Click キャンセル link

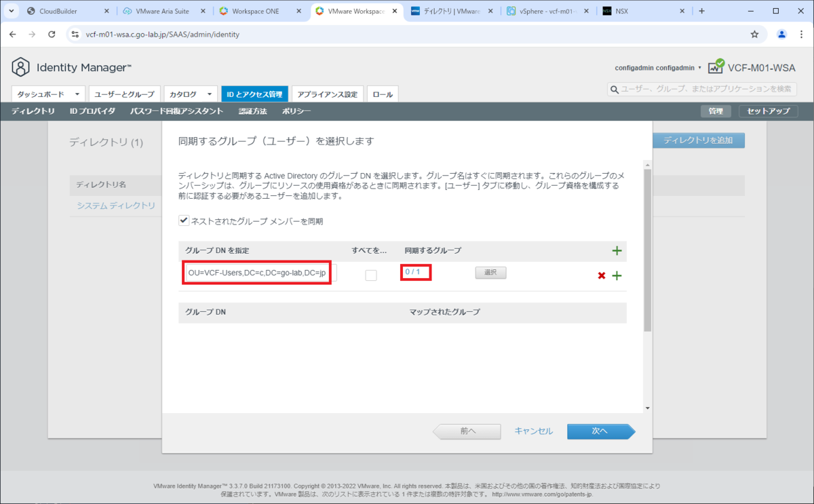533,431
